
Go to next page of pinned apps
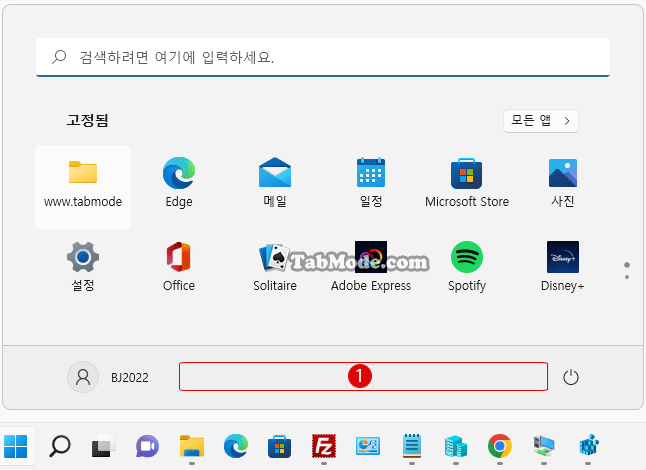point(627,277)
